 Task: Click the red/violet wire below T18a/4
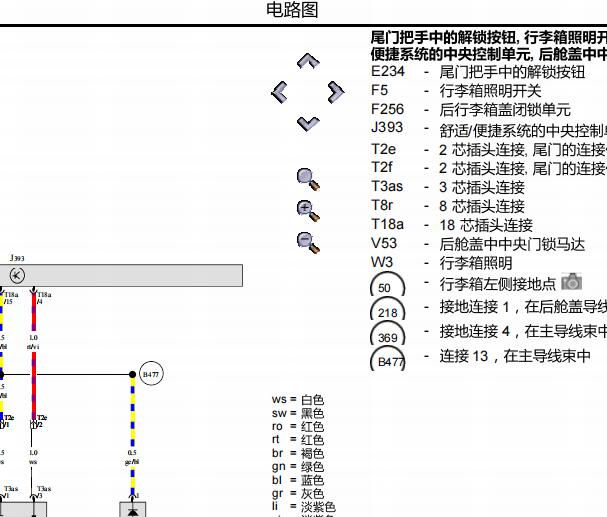[34, 356]
